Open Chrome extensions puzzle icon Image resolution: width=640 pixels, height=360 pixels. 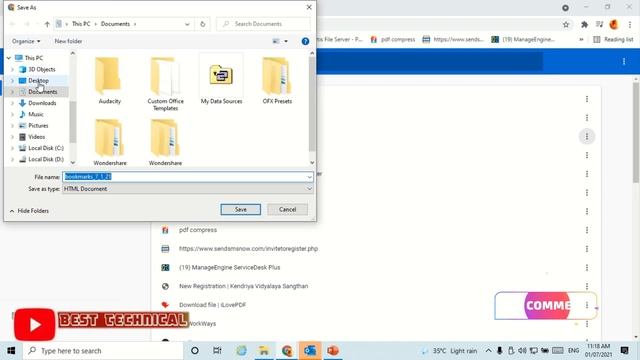(584, 25)
